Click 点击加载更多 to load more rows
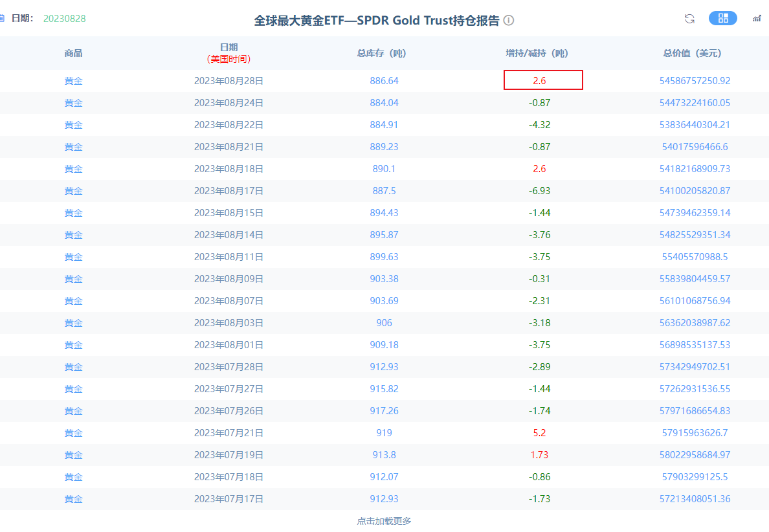The height and width of the screenshot is (532, 769). [384, 520]
